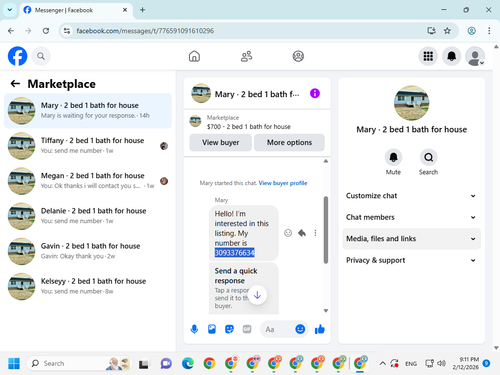Click the chat scroll up arrow
The width and height of the screenshot is (500, 375).
point(326,161)
